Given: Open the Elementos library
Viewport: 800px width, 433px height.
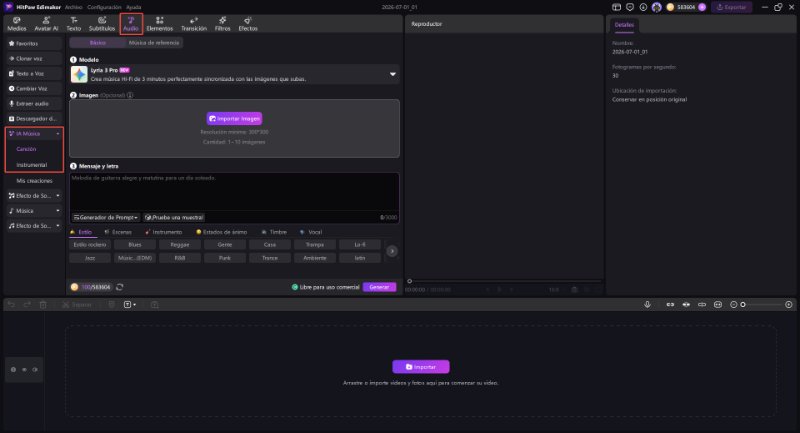Looking at the screenshot, I should [160, 23].
